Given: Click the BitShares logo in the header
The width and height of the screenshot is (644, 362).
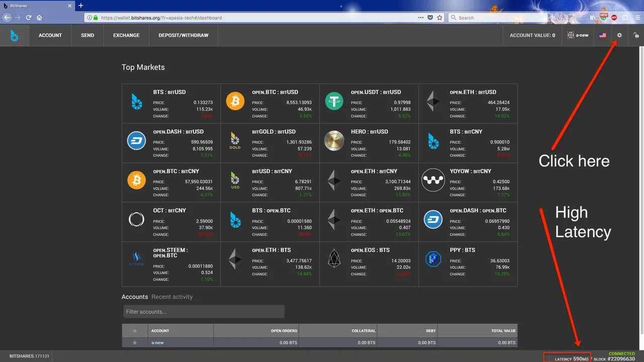Looking at the screenshot, I should 14,35.
